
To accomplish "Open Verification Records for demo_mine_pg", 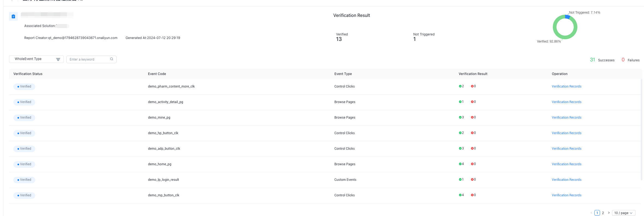I will 566,118.
